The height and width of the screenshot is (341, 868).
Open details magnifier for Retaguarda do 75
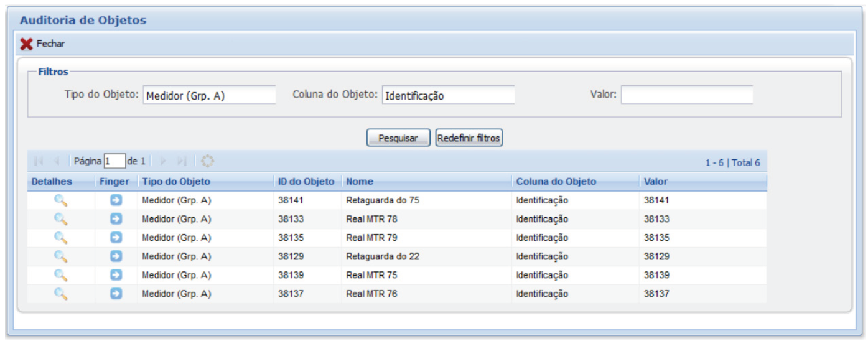(x=60, y=200)
